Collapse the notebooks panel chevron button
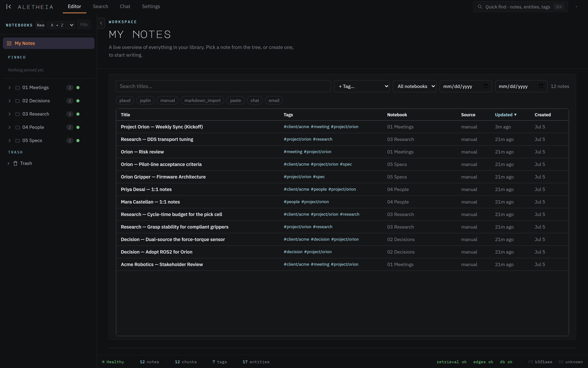The width and height of the screenshot is (588, 368). tap(101, 23)
